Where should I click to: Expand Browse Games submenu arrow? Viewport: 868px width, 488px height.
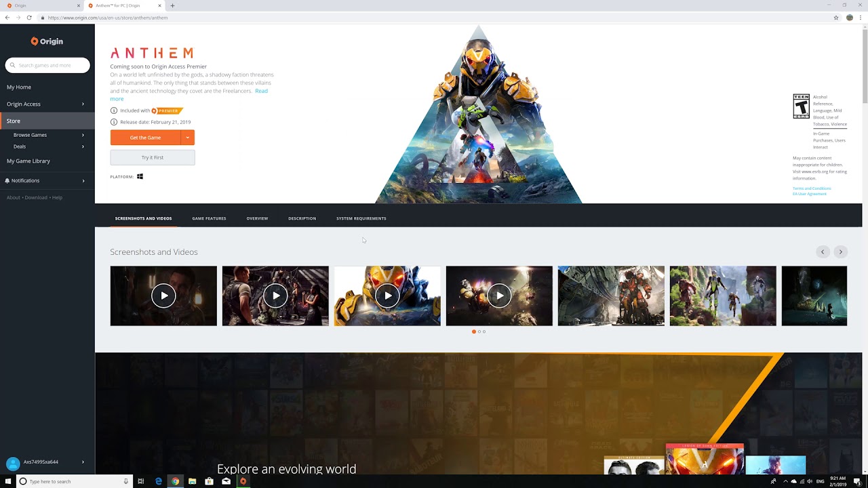(83, 135)
